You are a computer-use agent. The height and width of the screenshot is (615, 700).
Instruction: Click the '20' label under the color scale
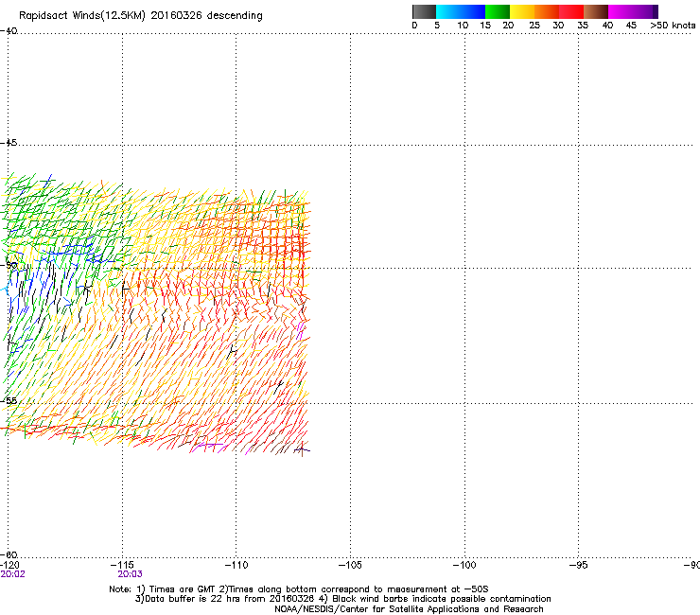coord(508,26)
